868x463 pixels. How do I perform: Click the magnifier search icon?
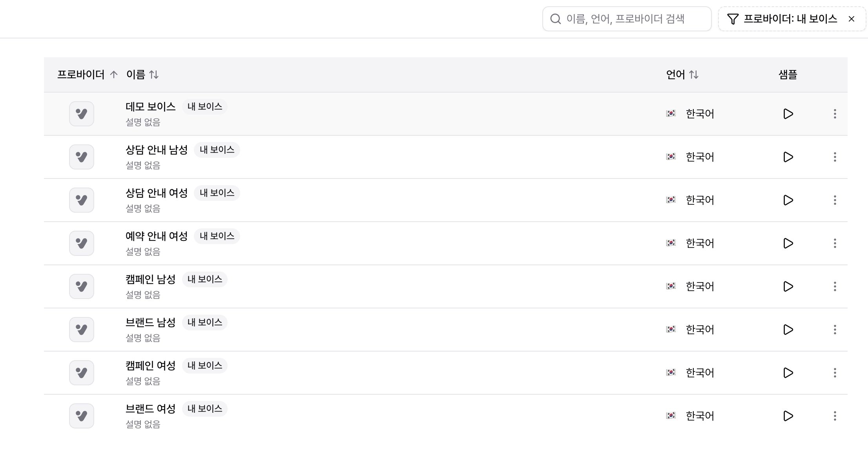[x=555, y=19]
